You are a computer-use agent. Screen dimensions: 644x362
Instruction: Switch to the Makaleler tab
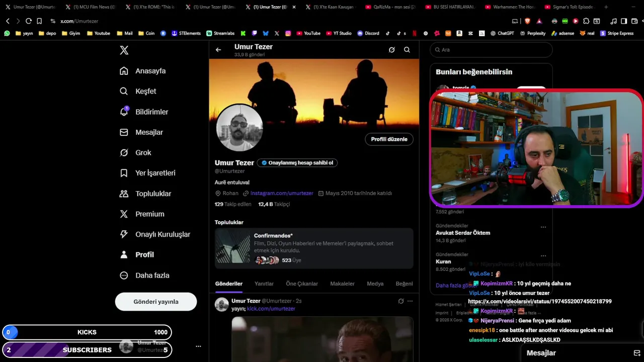click(x=342, y=284)
